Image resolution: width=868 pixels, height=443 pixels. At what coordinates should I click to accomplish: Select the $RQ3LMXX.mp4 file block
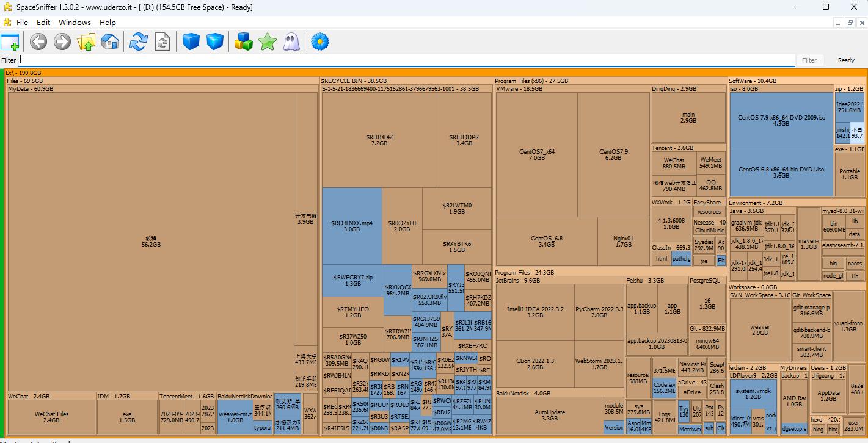click(352, 226)
